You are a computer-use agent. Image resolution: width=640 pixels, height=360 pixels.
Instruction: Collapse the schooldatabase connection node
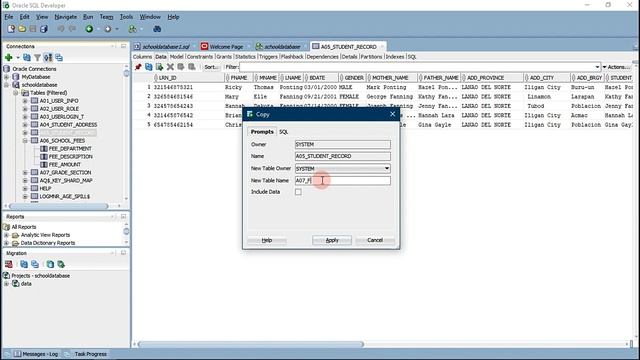tap(7, 85)
